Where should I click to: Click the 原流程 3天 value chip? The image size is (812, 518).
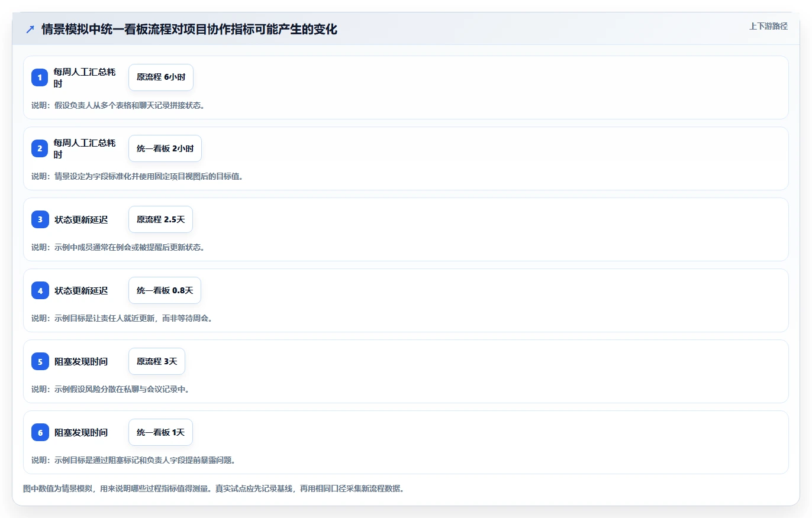157,361
